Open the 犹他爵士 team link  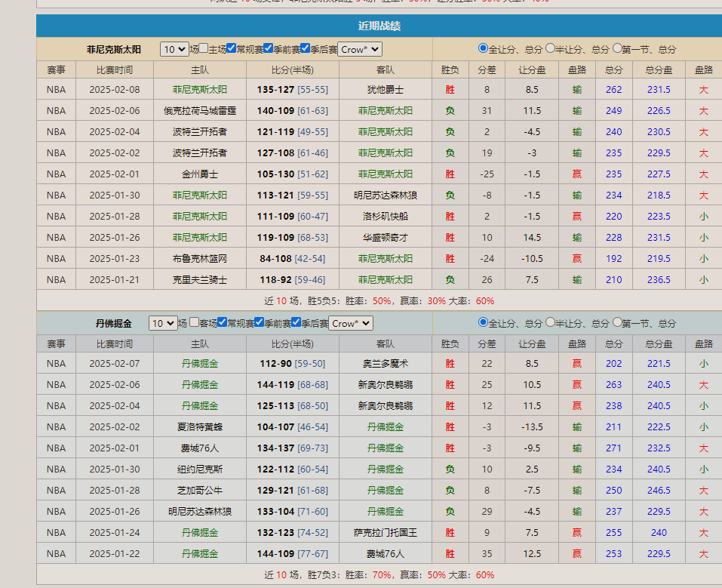pyautogui.click(x=386, y=89)
